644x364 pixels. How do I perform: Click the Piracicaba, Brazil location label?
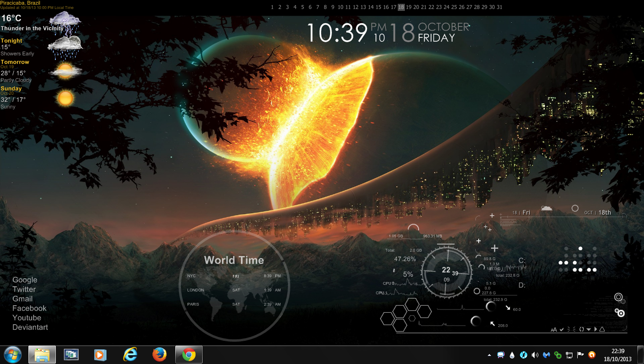(20, 3)
